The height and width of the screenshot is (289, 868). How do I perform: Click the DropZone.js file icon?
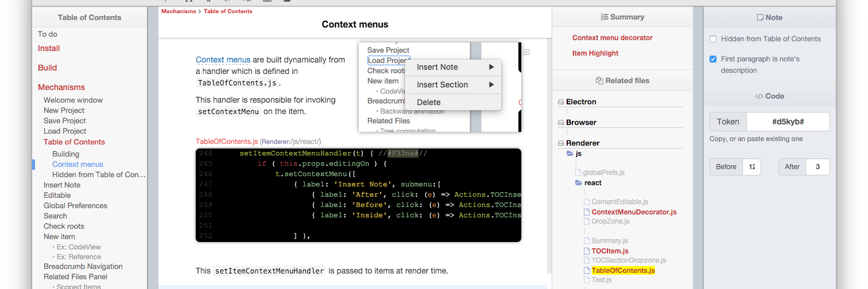[x=587, y=221]
